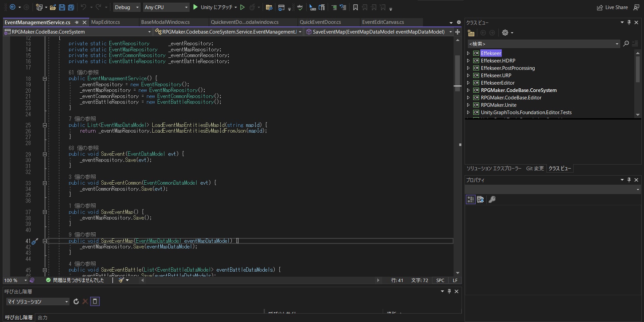
Task: Toggle bookmark on current line
Action: click(356, 7)
